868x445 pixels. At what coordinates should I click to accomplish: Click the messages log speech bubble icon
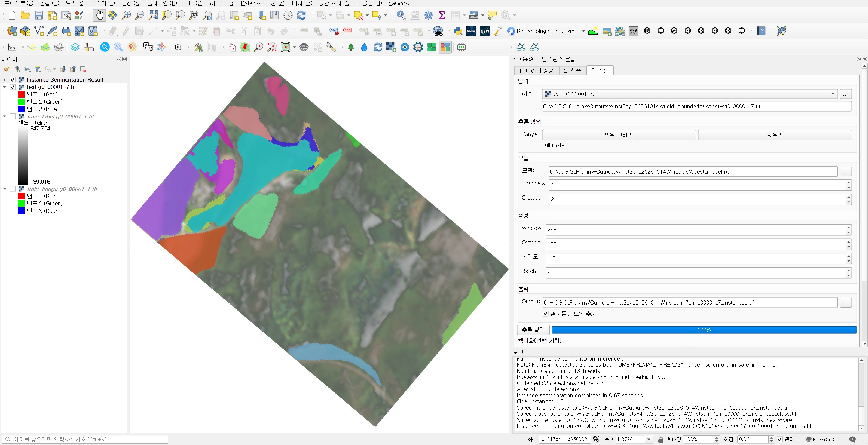click(x=852, y=439)
